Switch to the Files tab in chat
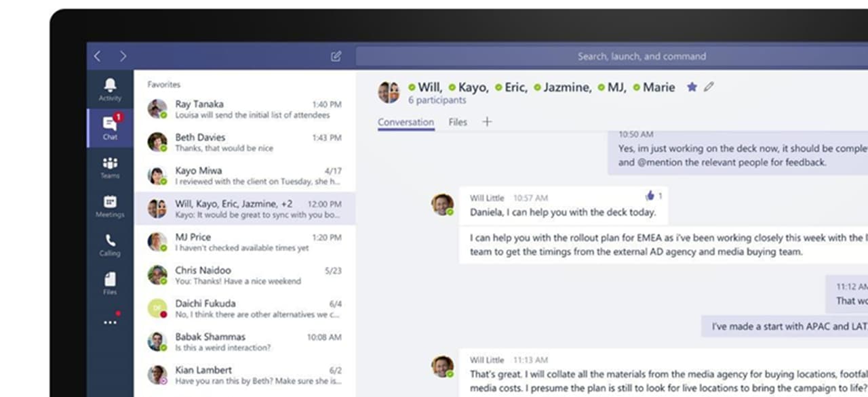868x397 pixels. coord(458,122)
